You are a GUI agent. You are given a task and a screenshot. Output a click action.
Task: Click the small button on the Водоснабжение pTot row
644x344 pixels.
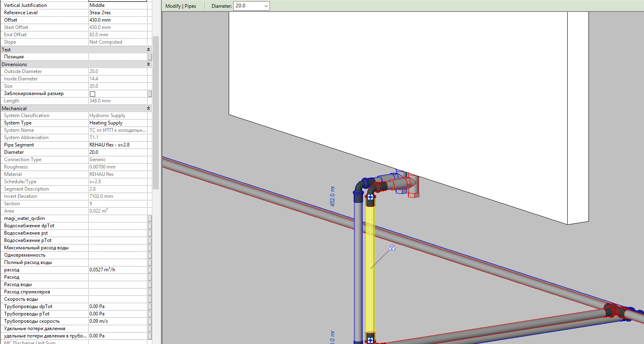(x=150, y=240)
